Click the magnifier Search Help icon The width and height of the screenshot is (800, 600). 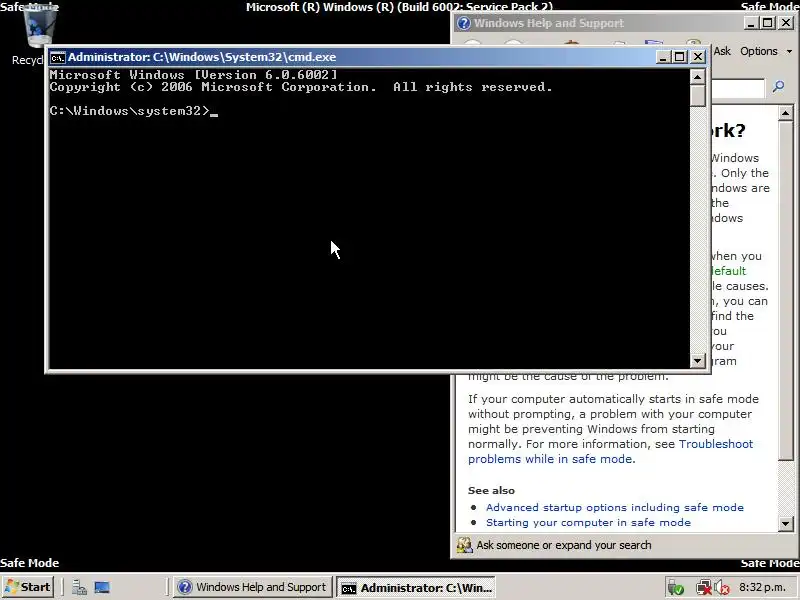(x=779, y=87)
